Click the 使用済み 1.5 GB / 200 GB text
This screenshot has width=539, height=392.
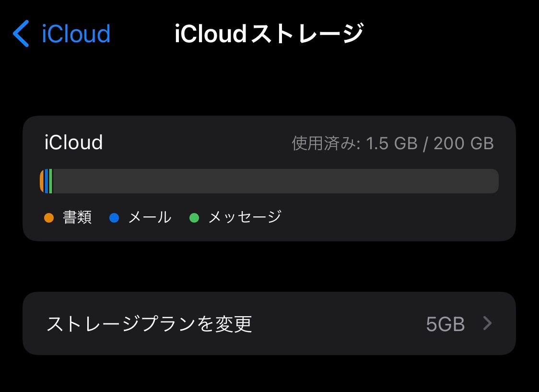393,143
